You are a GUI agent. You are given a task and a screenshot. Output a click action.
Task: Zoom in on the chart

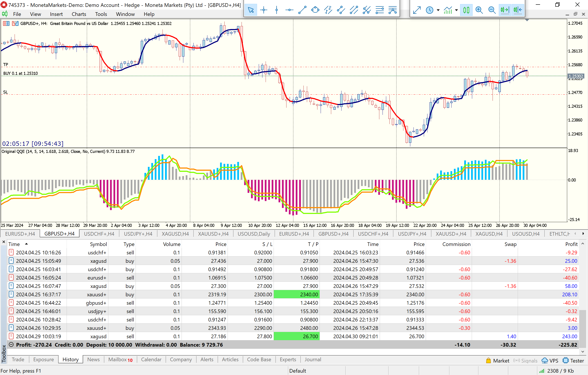(x=479, y=10)
